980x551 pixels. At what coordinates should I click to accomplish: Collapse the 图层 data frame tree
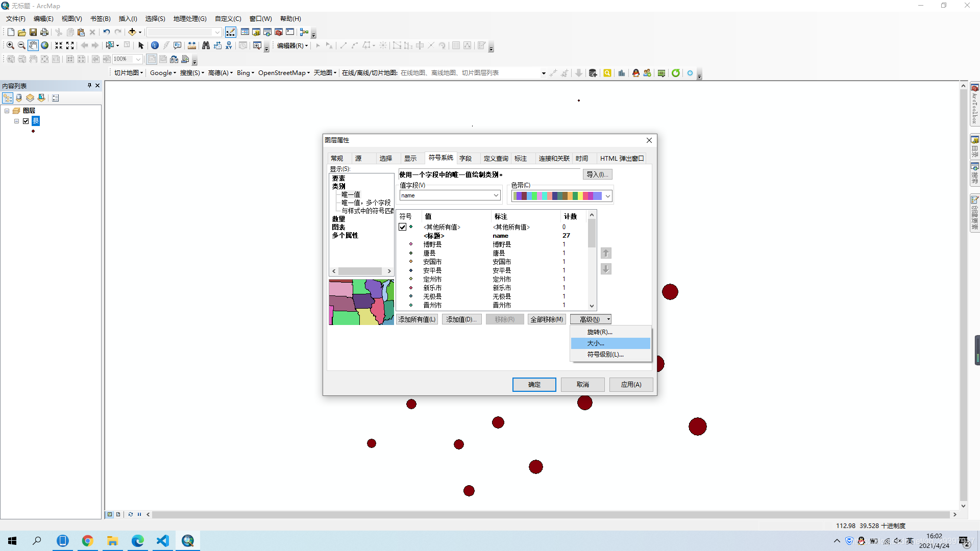pos(7,111)
